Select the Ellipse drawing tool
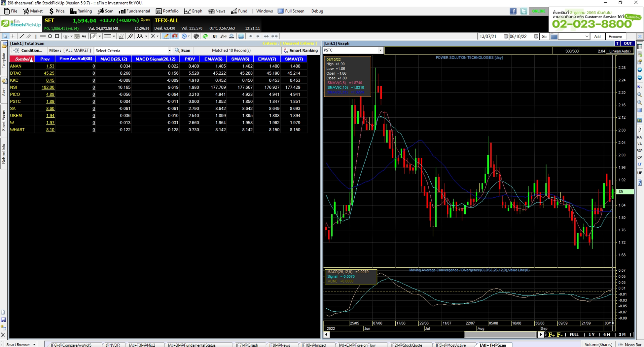644x347 pixels. 50,36
